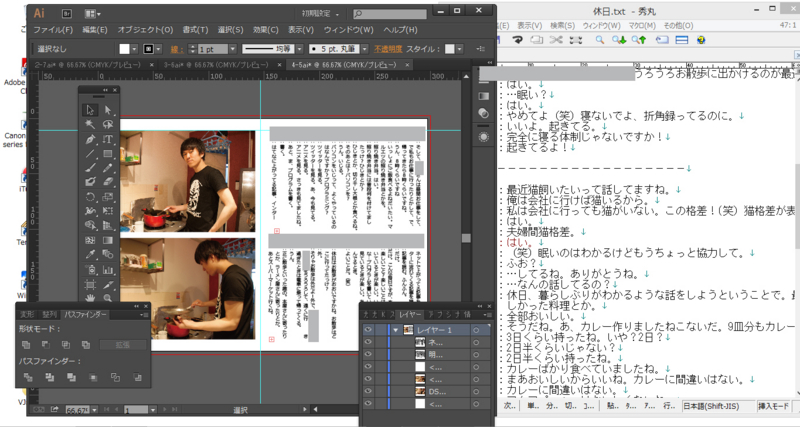Click the stroke color swatch in control bar
800x427 pixels.
pyautogui.click(x=148, y=49)
